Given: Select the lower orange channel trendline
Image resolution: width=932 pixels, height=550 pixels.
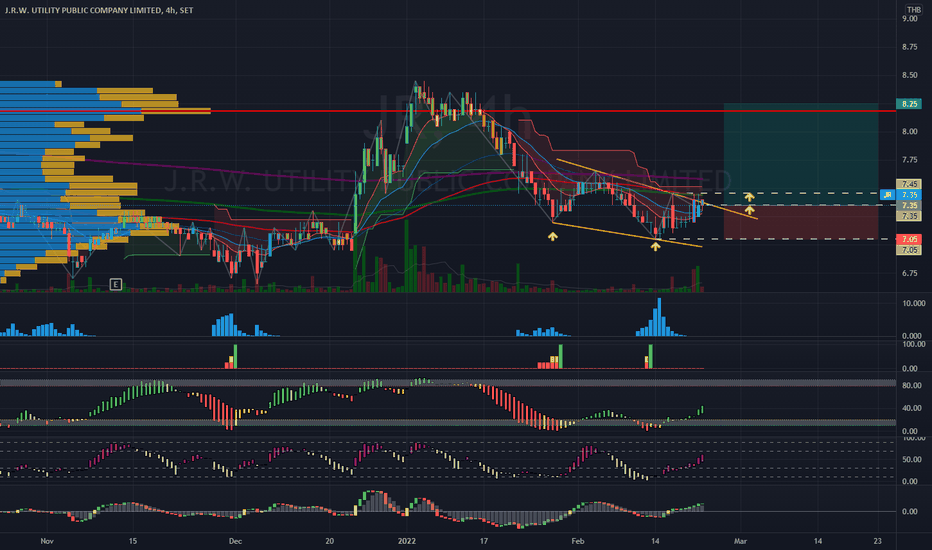Looking at the screenshot, I should click(627, 234).
